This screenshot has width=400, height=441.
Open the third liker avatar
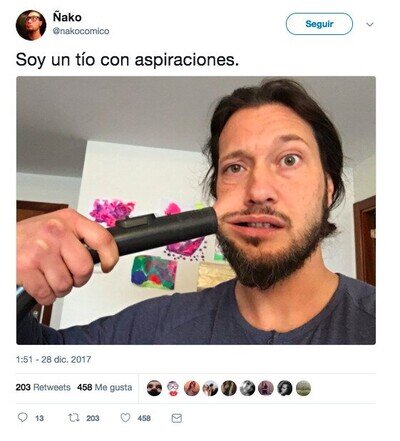(x=192, y=388)
